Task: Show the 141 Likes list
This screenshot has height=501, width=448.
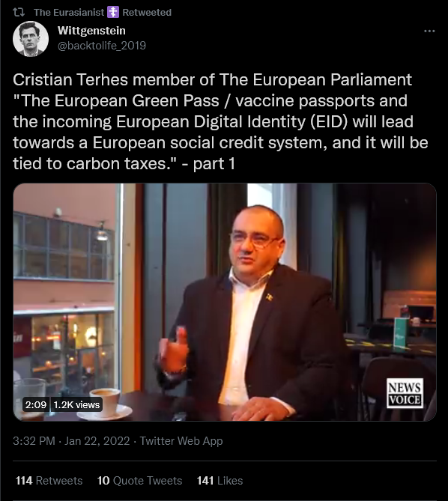Action: pos(220,481)
